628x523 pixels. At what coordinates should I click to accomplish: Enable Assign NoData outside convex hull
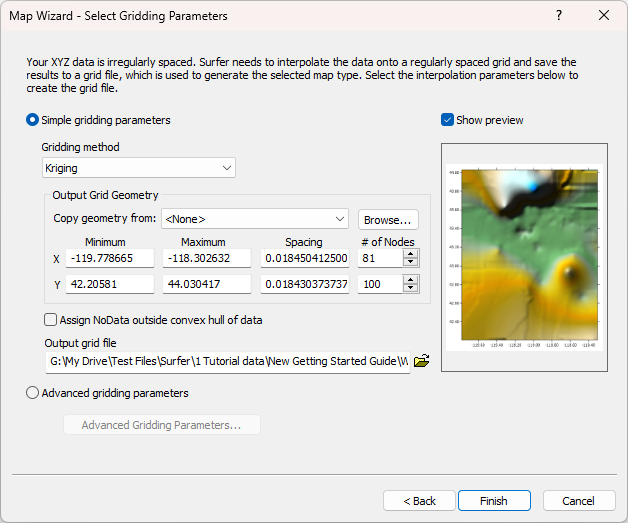[50, 320]
